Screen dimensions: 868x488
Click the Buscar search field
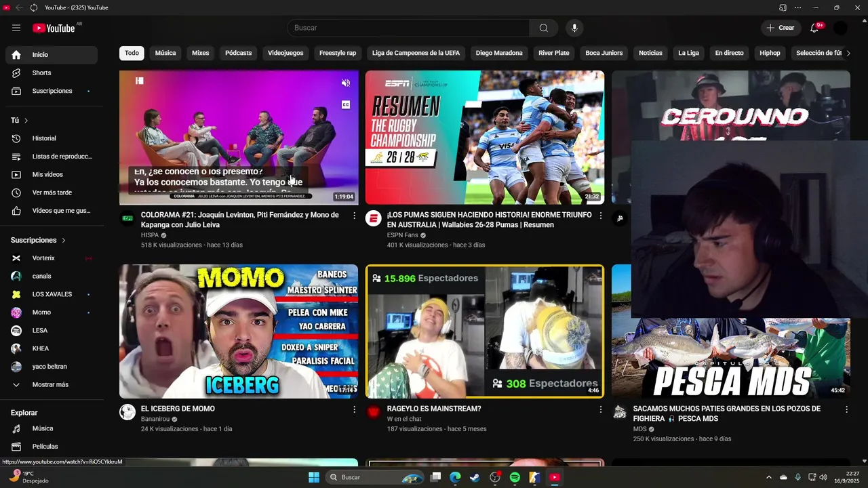408,28
